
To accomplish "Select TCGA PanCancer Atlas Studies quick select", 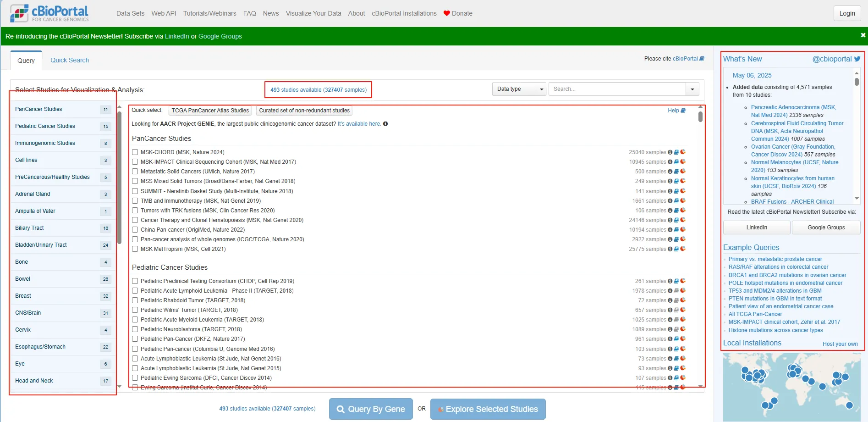I will pos(210,111).
